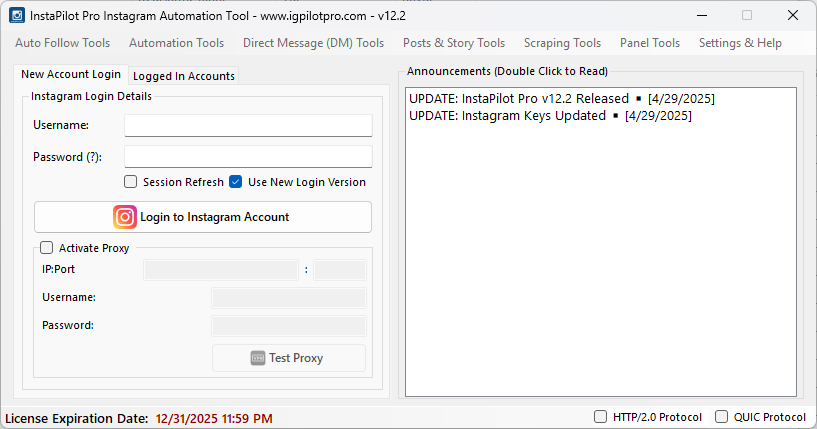
Task: Click the Test Proxy button icon
Action: point(258,358)
